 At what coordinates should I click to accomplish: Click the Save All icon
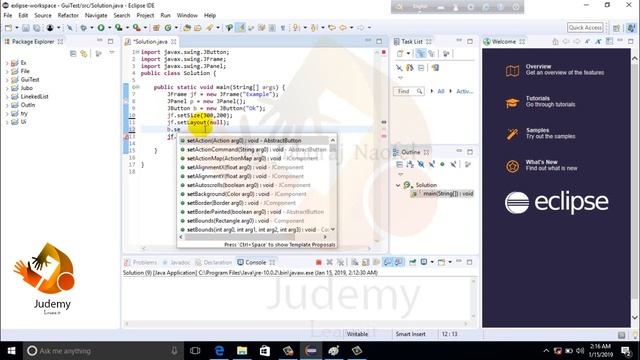tap(37, 28)
